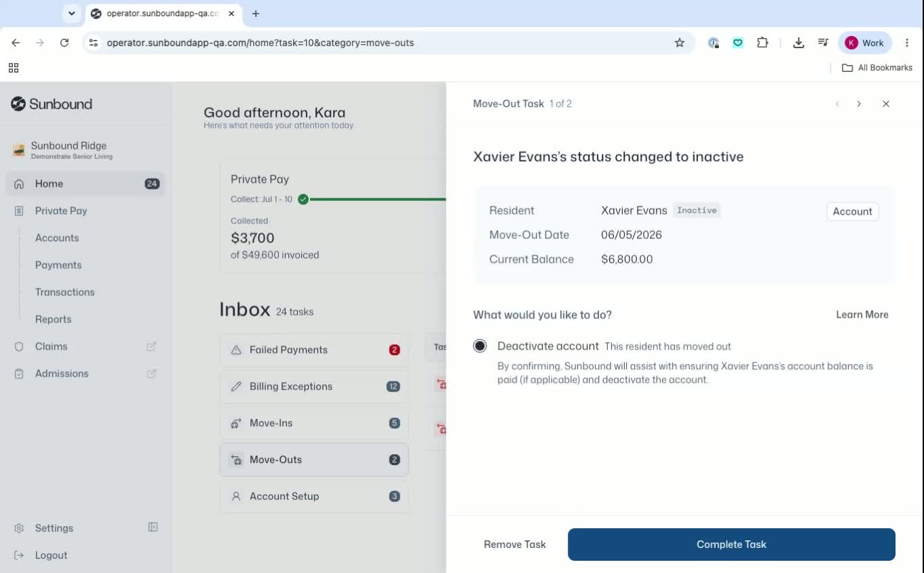Close the operator.sunboundapp-qa tab

click(x=232, y=14)
